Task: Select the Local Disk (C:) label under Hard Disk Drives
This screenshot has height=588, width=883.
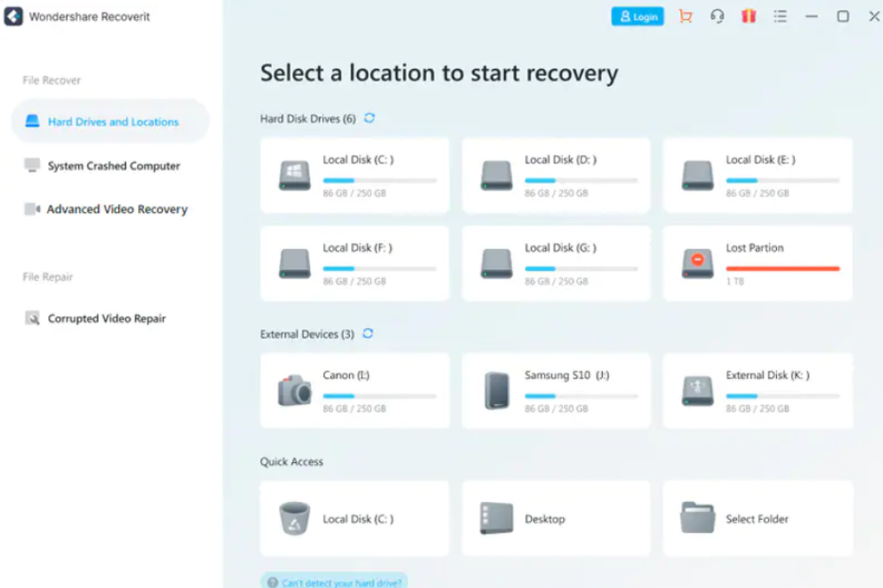Action: coord(358,160)
